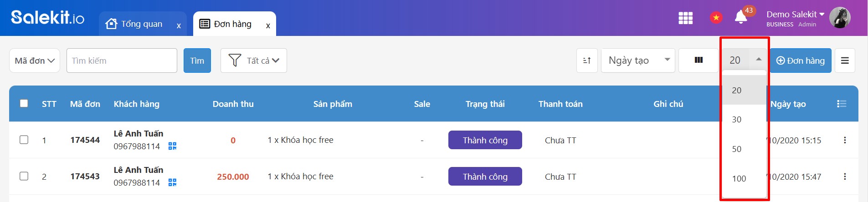Image resolution: width=868 pixels, height=202 pixels.
Task: Click the Tìm search button
Action: pos(197,61)
